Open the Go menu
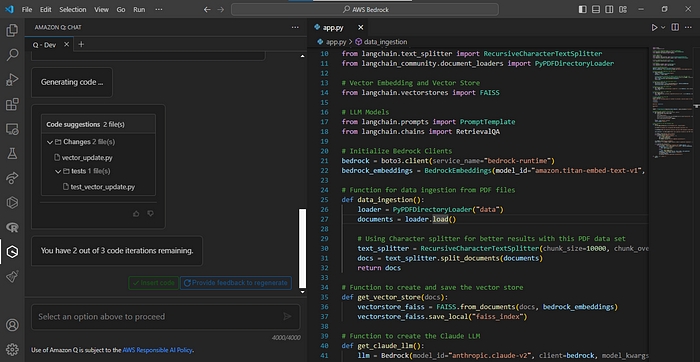This screenshot has height=362, width=700. (121, 9)
